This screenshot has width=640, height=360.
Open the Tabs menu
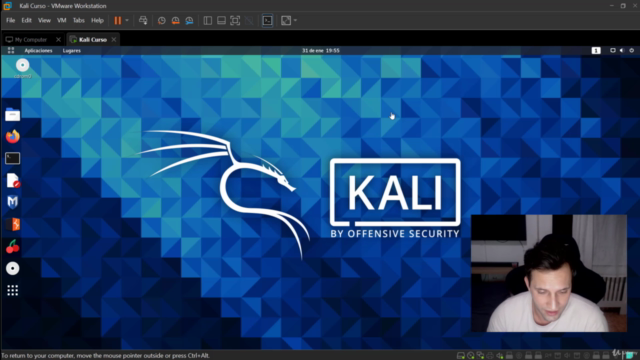[x=78, y=20]
